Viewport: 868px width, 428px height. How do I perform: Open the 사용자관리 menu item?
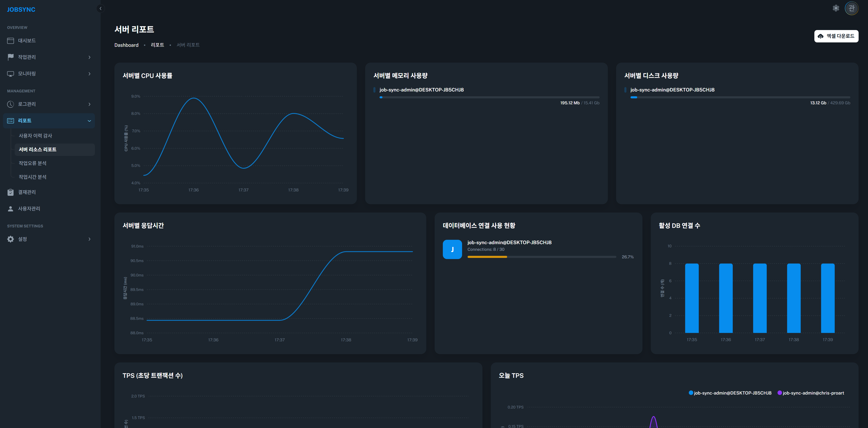(x=49, y=209)
